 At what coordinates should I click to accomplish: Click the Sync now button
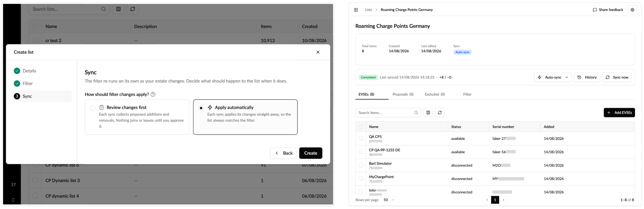(617, 77)
